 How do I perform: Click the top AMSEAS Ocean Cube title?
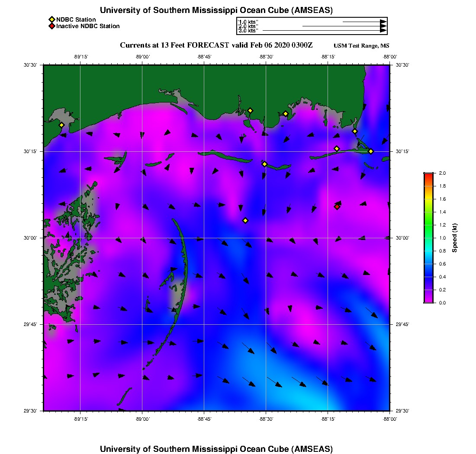[x=216, y=10]
